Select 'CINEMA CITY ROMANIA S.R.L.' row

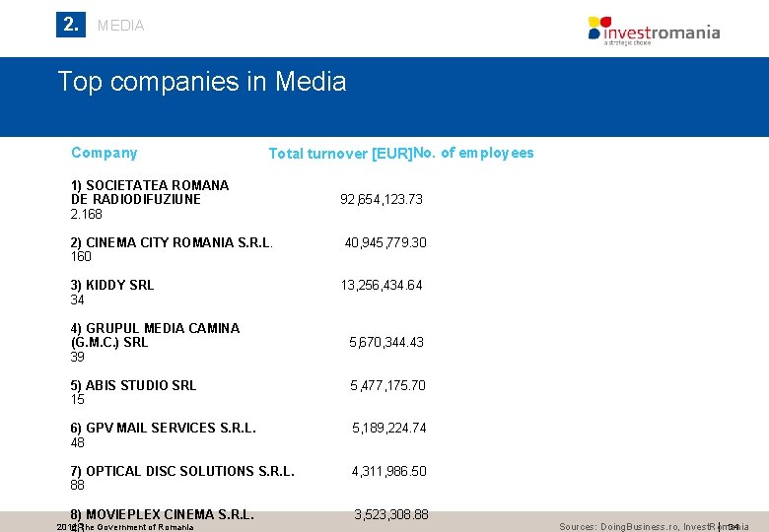172,242
